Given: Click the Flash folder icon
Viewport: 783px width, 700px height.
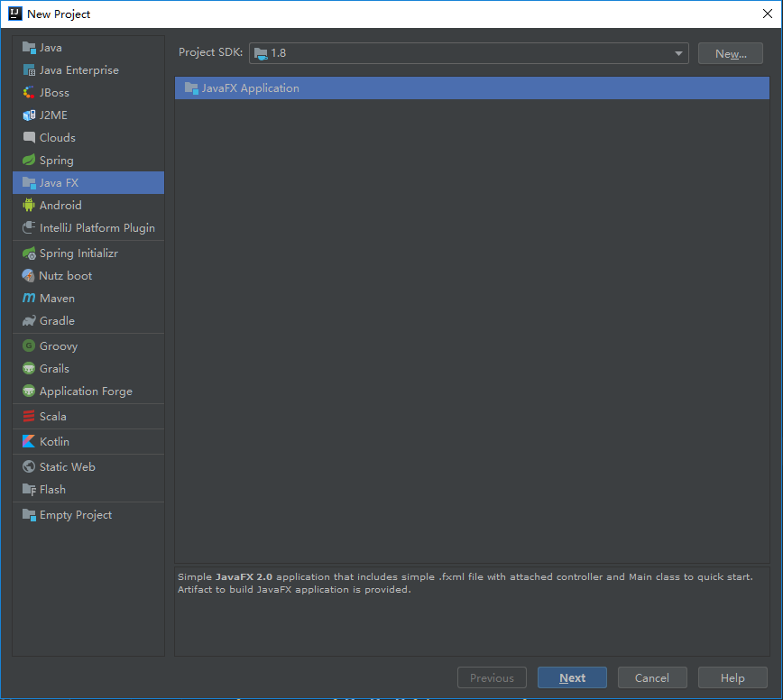Looking at the screenshot, I should pyautogui.click(x=29, y=489).
